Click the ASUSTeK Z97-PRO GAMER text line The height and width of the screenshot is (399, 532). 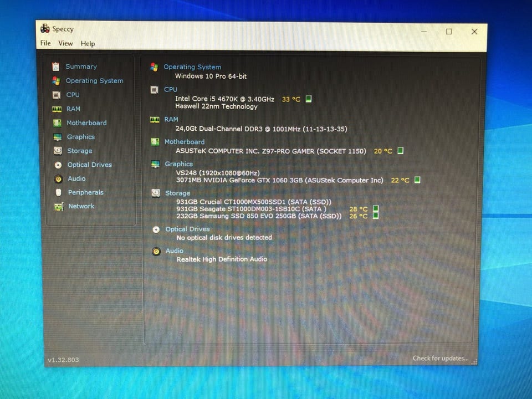(271, 151)
